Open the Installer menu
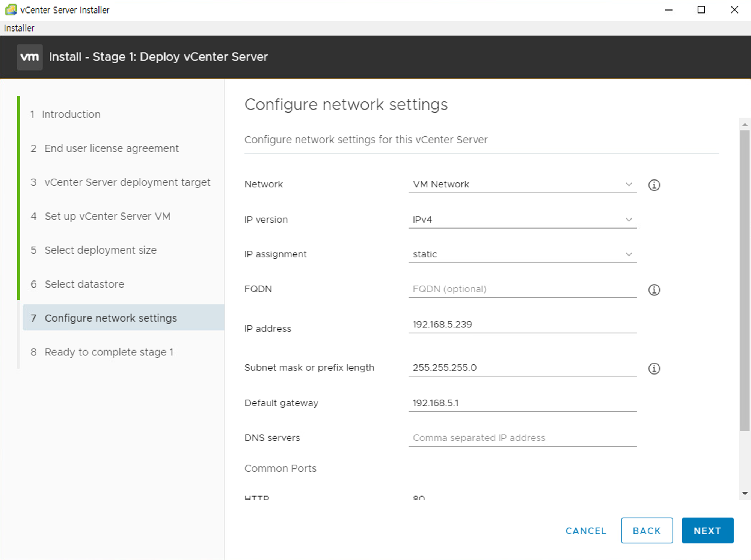 (x=19, y=28)
